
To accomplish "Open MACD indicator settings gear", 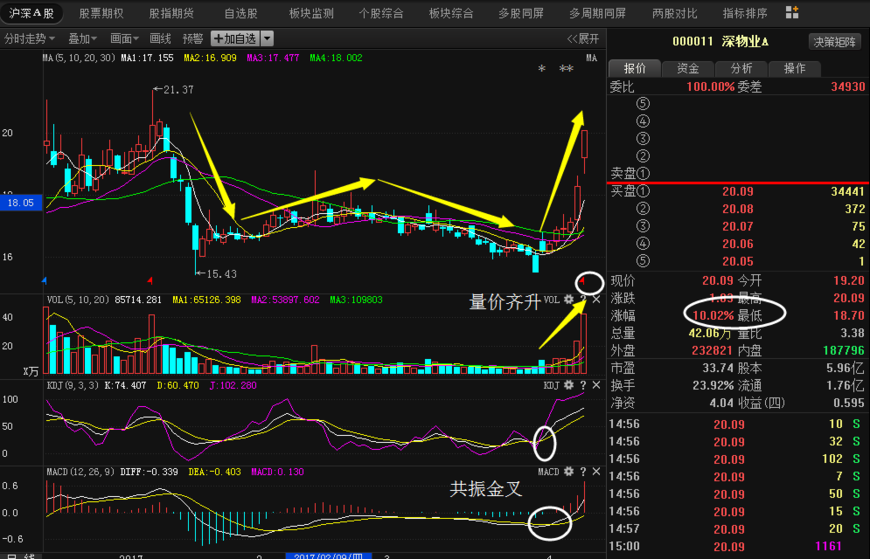I will [569, 471].
